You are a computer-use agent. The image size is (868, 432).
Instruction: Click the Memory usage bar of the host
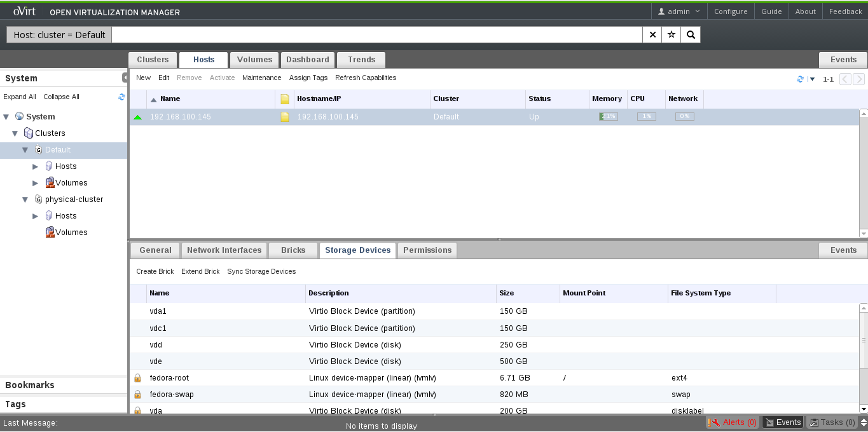tap(608, 117)
